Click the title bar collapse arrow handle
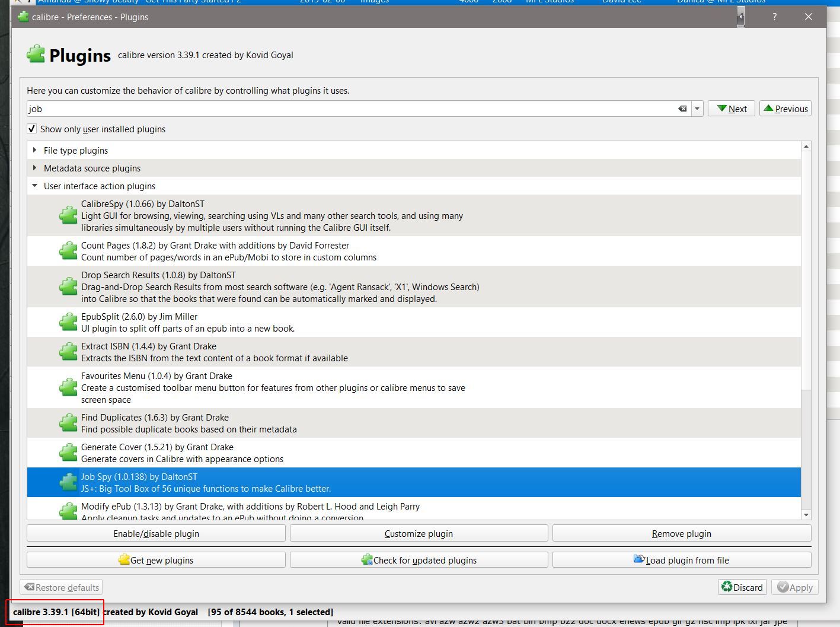Viewport: 840px width, 627px height. tap(741, 17)
